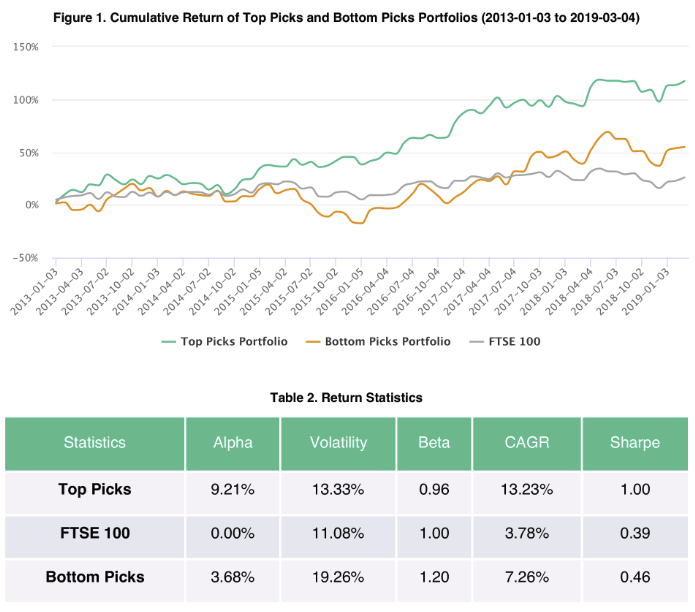Select the Top Picks row label
Viewport: 695px width, 612px height.
coord(95,491)
